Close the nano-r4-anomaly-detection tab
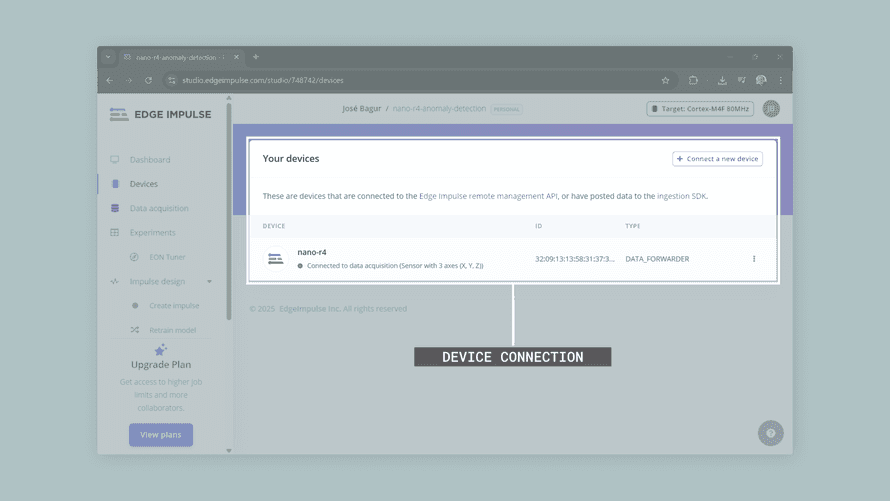 236,57
